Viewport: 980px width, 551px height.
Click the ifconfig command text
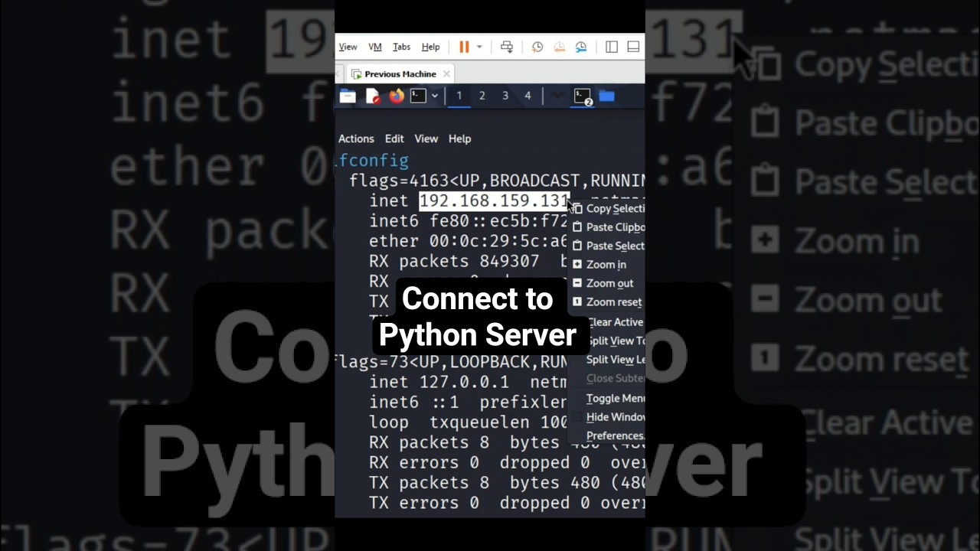click(374, 161)
